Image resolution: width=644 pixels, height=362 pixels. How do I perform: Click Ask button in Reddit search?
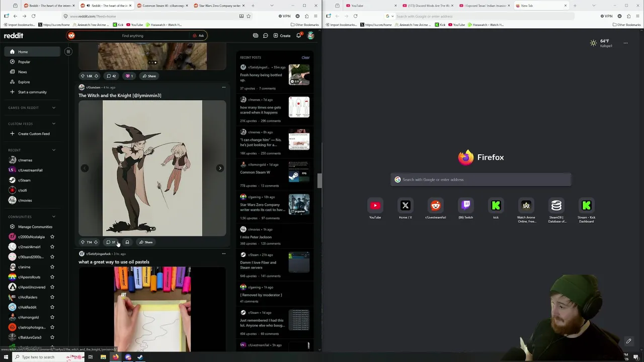tap(198, 36)
